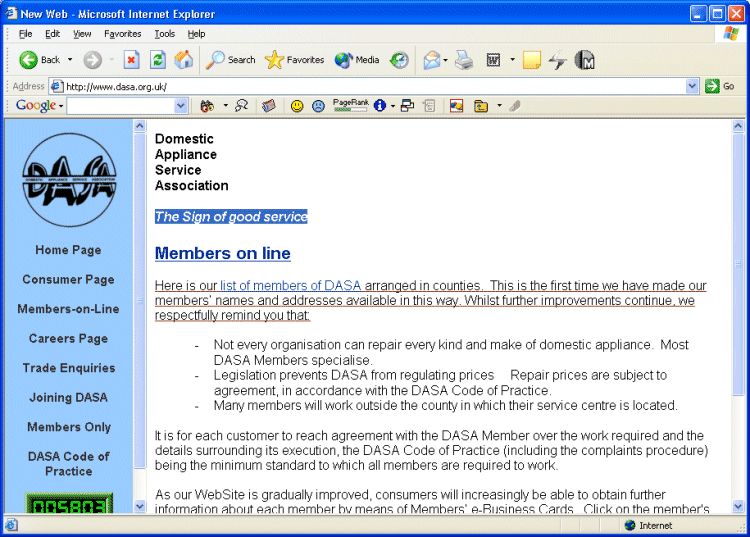Follow the list of members of DASA link
750x537 pixels.
290,285
